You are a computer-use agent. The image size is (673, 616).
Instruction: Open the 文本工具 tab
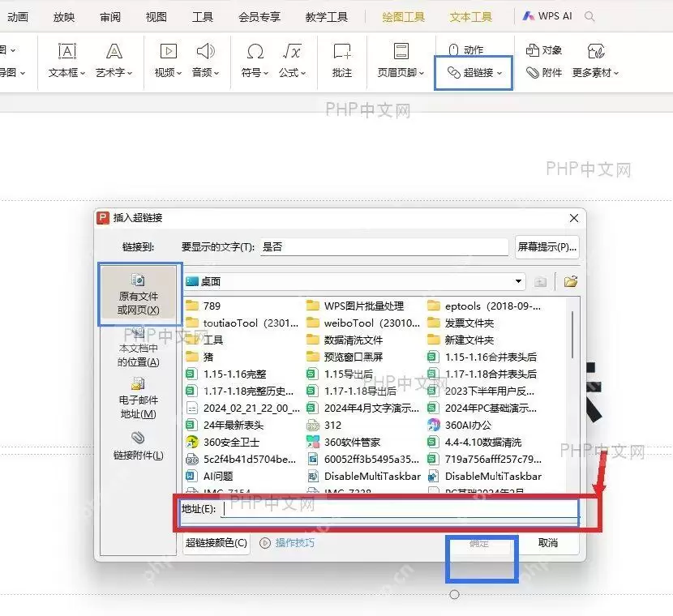pyautogui.click(x=471, y=17)
